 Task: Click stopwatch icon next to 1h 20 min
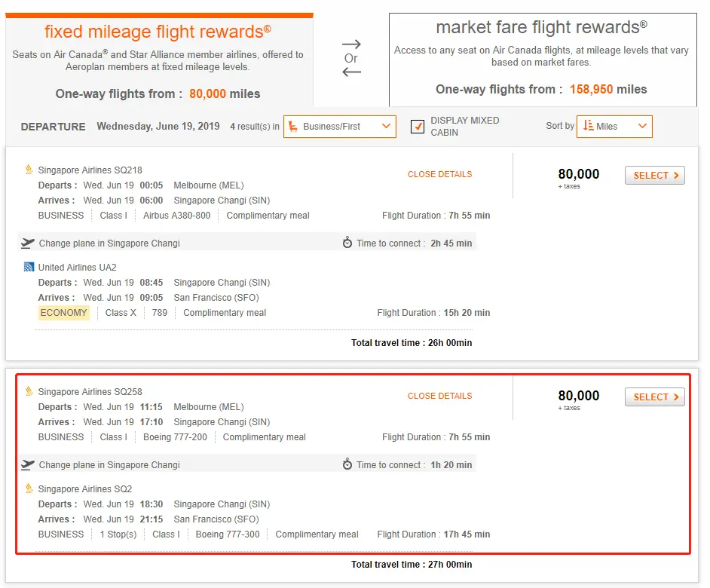(x=347, y=464)
